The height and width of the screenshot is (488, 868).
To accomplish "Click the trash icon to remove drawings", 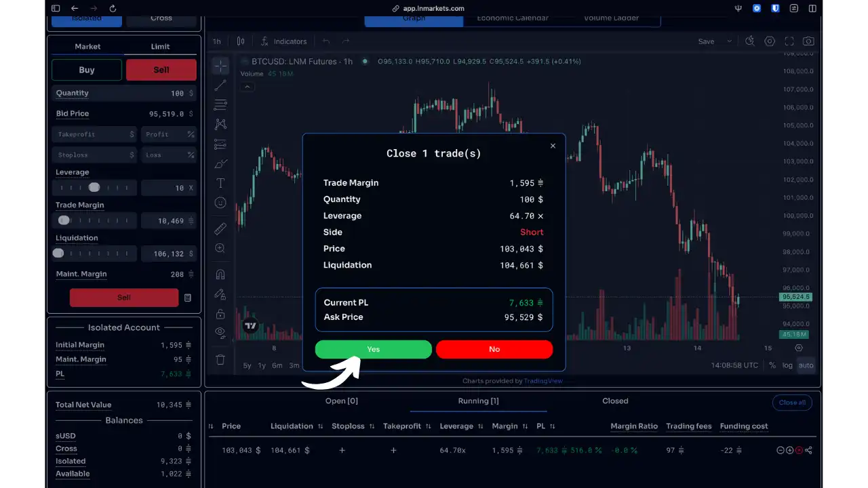I will click(x=220, y=360).
